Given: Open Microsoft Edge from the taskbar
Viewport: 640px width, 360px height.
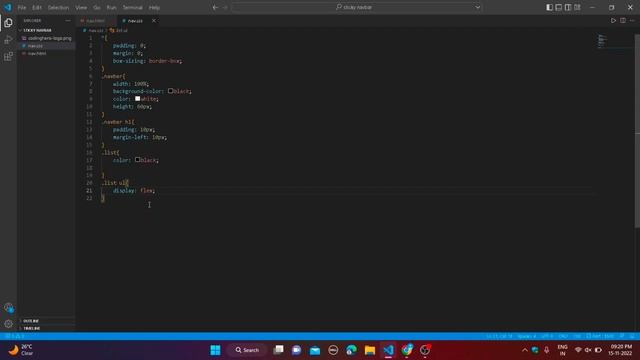Looking at the screenshot, I should (351, 350).
